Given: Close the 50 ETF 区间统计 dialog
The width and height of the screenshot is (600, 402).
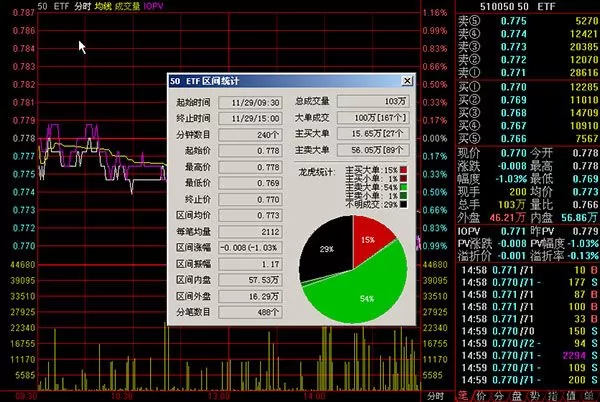Looking at the screenshot, I should 408,81.
